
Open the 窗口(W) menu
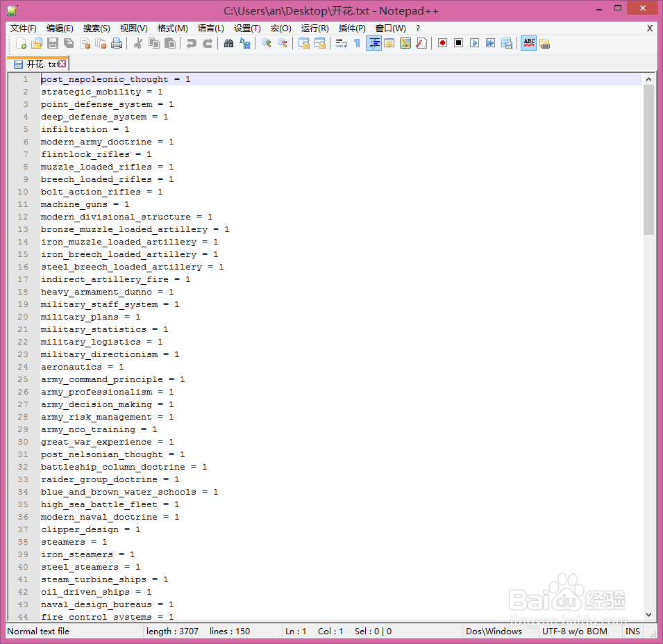[391, 28]
